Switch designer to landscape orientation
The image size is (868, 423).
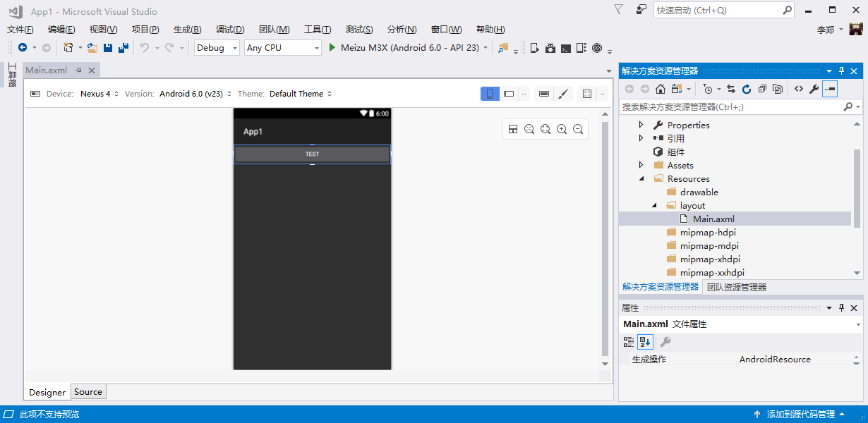point(509,94)
